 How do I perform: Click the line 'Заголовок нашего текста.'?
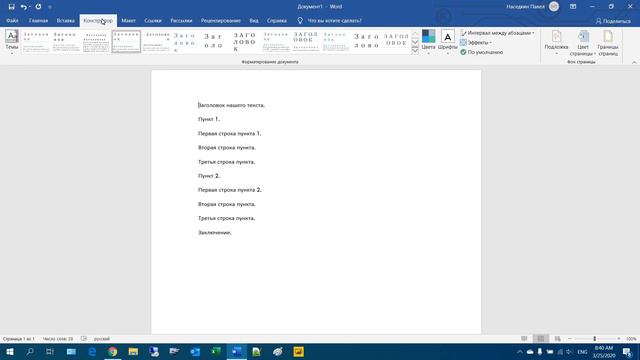pos(231,105)
